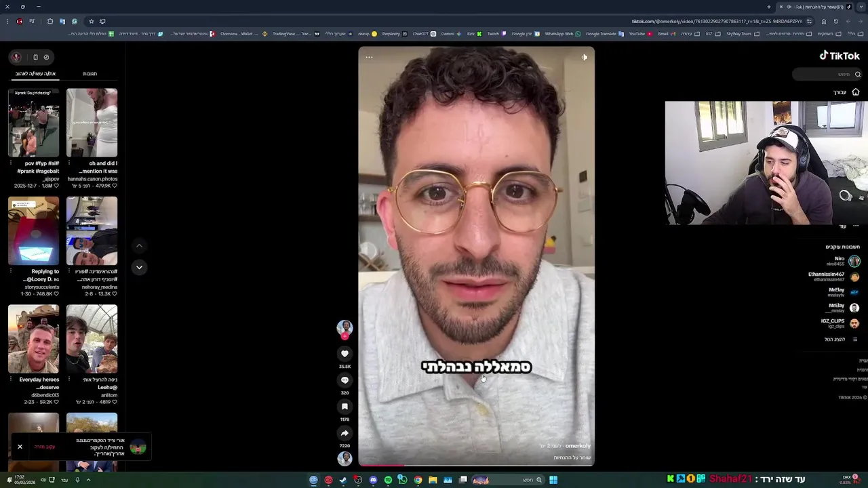Open the Perplexity bookmark
Screen dimensions: 868x488
[394, 34]
